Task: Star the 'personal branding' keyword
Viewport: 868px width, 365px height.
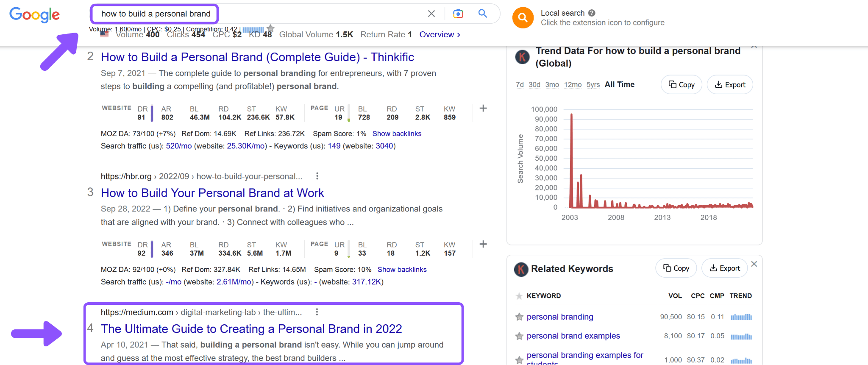Action: click(x=519, y=317)
